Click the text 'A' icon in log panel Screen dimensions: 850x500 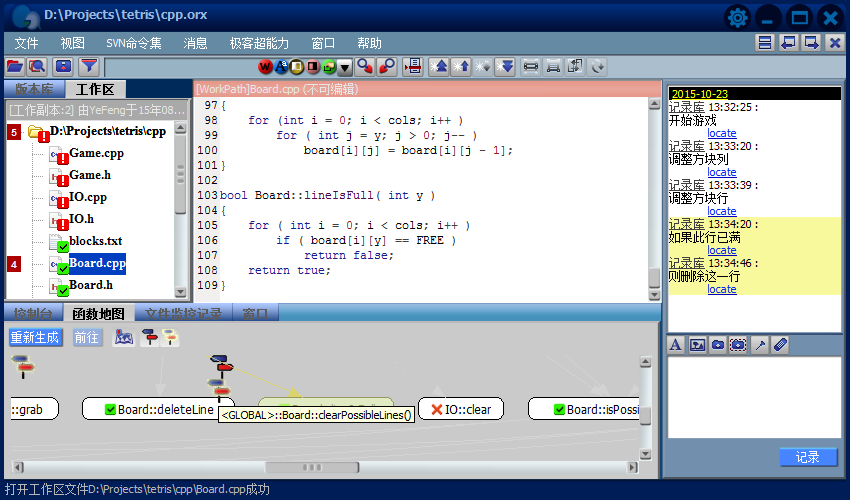point(675,345)
